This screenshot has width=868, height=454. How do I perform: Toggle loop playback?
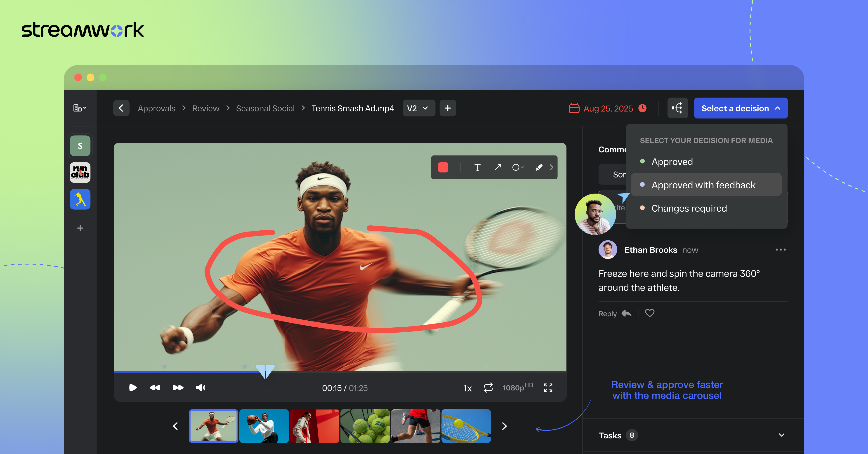pyautogui.click(x=488, y=388)
